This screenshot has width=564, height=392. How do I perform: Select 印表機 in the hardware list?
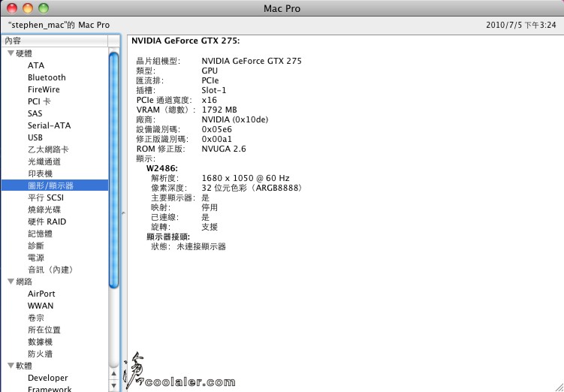point(40,173)
